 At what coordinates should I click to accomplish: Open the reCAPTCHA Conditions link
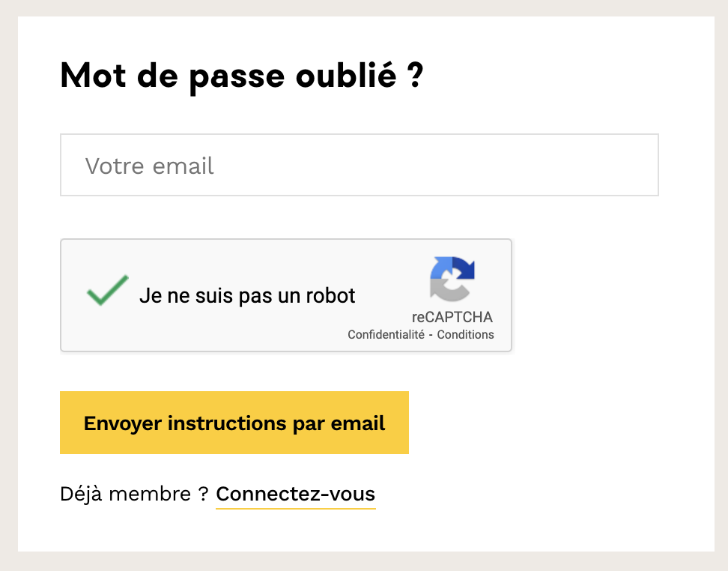(465, 334)
